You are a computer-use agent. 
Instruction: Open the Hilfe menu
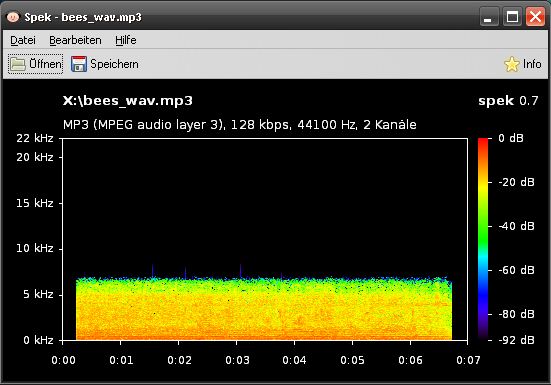(126, 40)
